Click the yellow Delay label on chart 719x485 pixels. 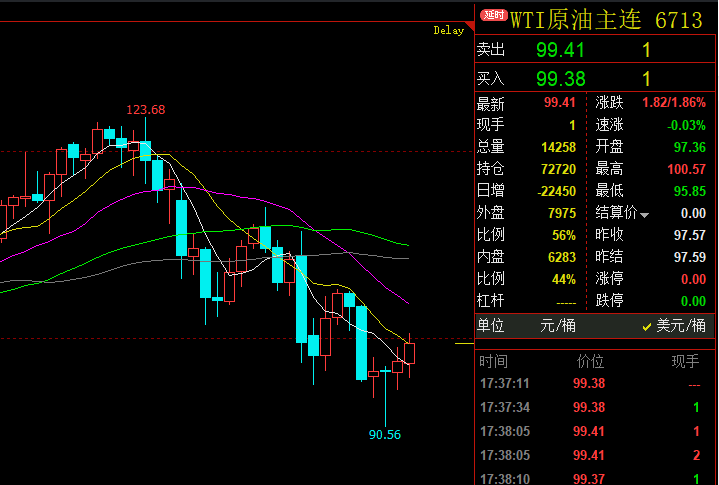coord(448,31)
